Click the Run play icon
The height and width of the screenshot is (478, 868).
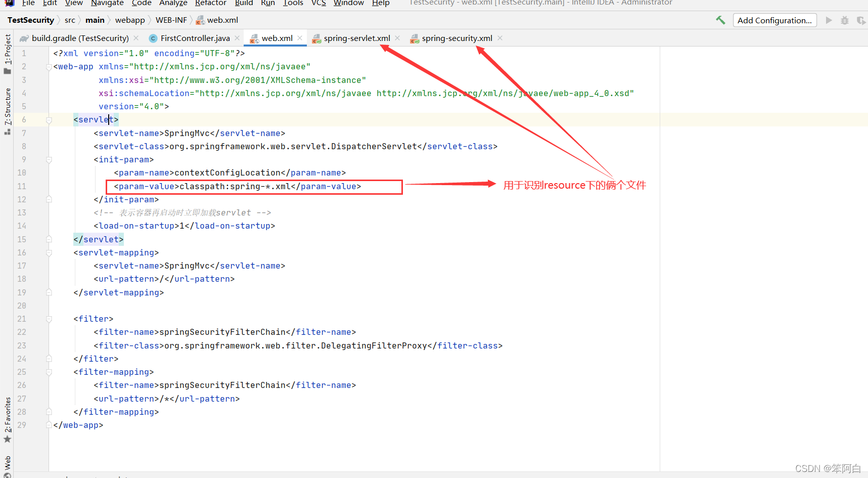click(x=829, y=20)
